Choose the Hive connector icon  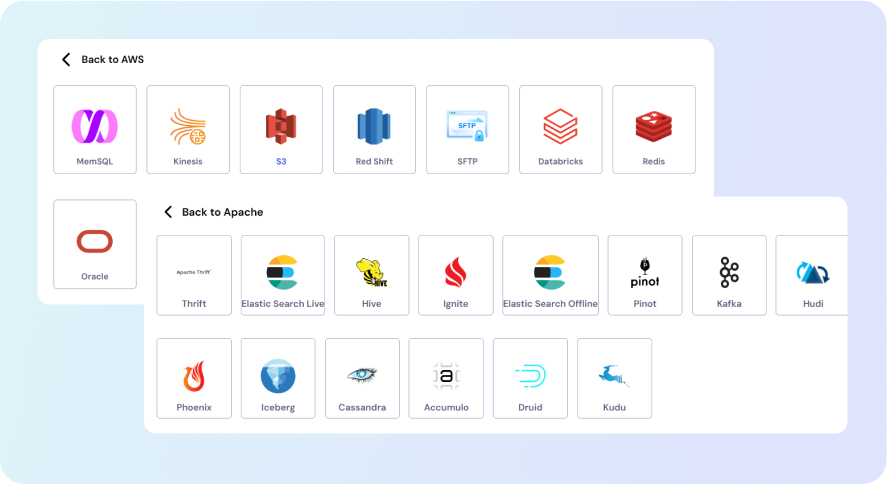click(372, 272)
